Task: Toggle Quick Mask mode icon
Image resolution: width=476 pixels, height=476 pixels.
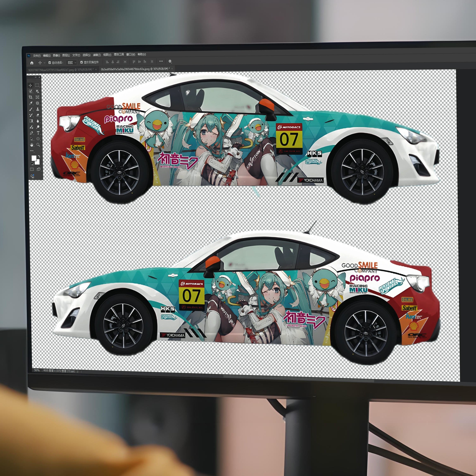Action: point(32,169)
